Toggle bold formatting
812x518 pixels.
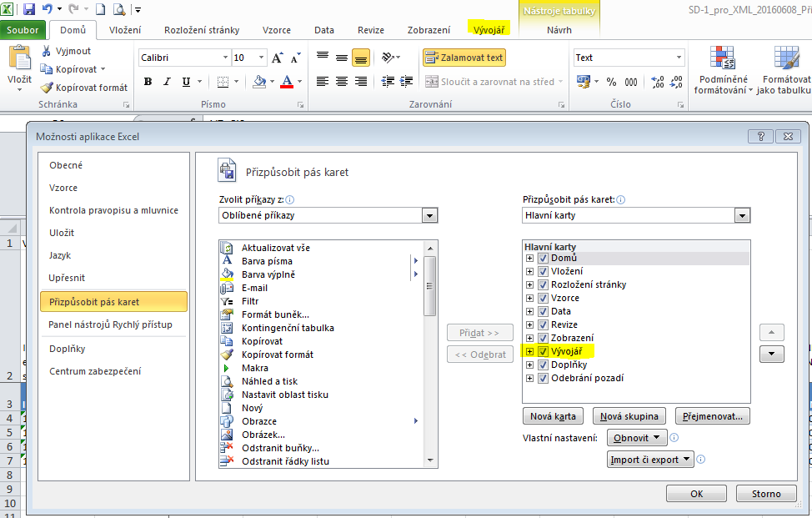click(148, 81)
